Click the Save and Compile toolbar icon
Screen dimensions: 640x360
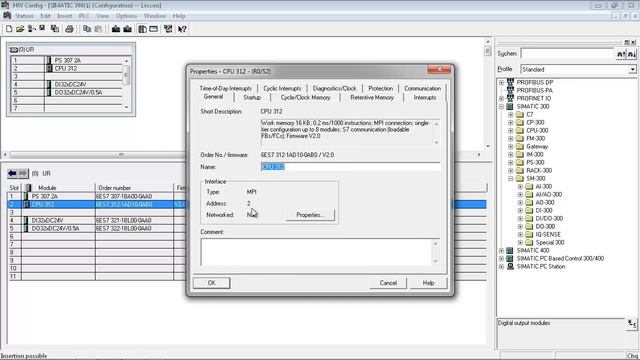click(55, 29)
